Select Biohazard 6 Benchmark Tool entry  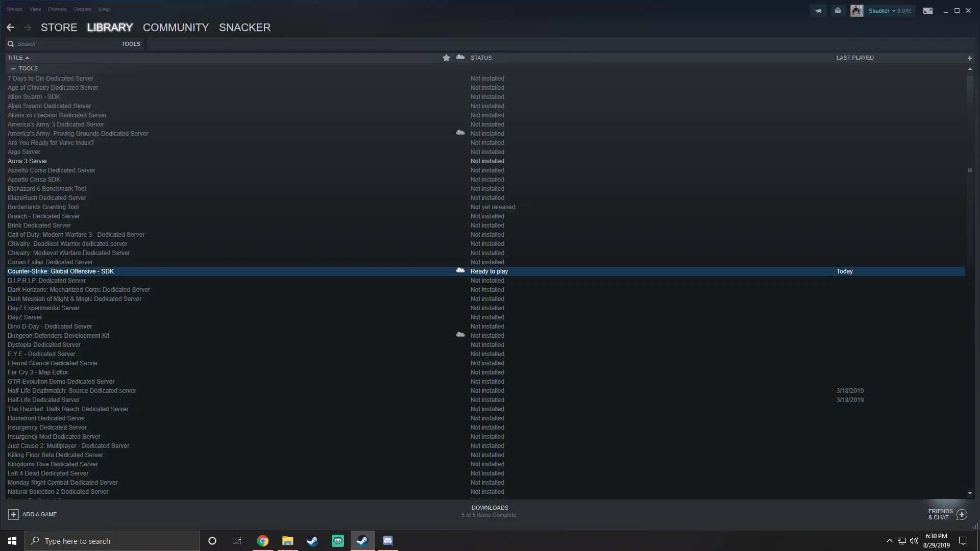coord(46,189)
